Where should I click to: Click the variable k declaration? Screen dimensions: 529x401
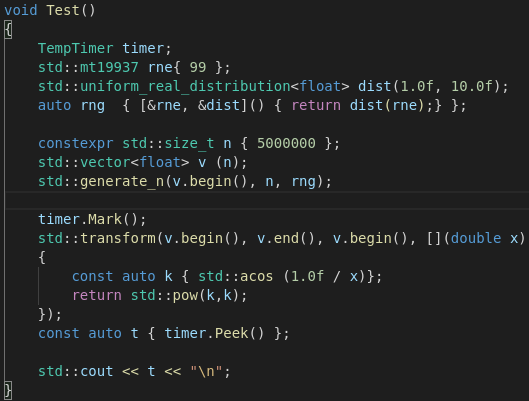coord(168,277)
